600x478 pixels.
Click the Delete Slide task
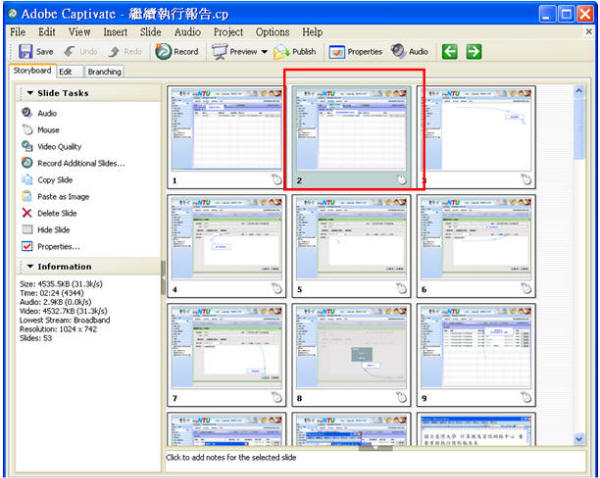49,213
